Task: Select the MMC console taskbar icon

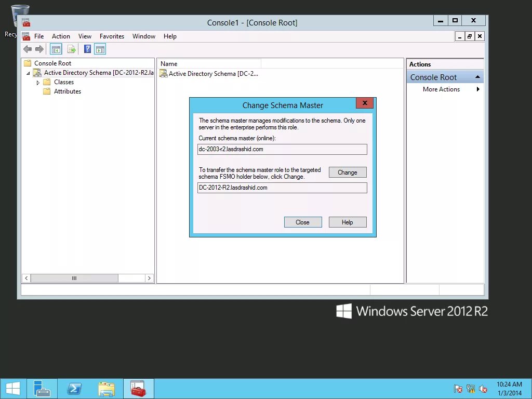Action: [138, 389]
